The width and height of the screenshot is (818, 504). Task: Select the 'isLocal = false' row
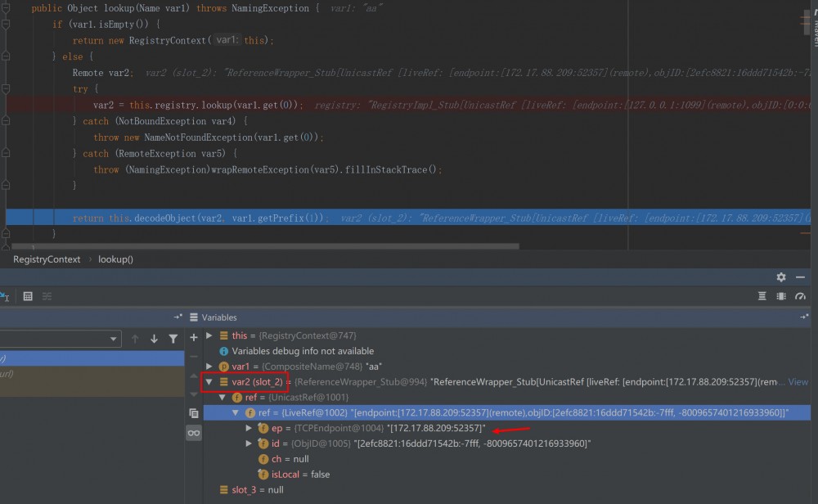click(x=507, y=475)
